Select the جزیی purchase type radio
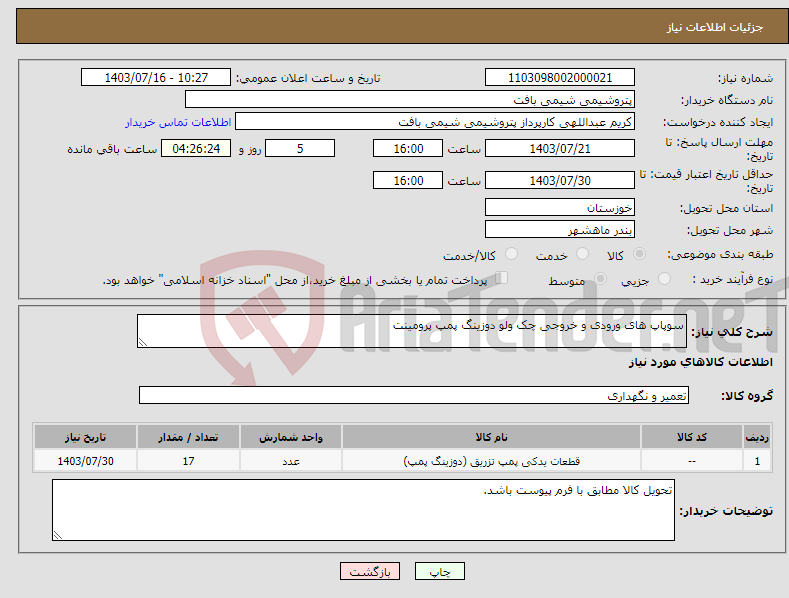The height and width of the screenshot is (598, 789). (664, 278)
